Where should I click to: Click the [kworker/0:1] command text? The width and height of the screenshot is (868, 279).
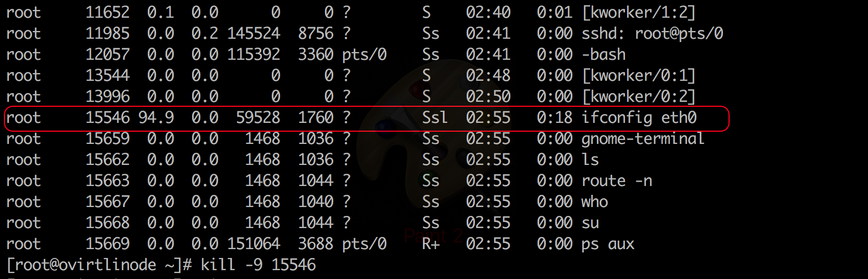(639, 75)
